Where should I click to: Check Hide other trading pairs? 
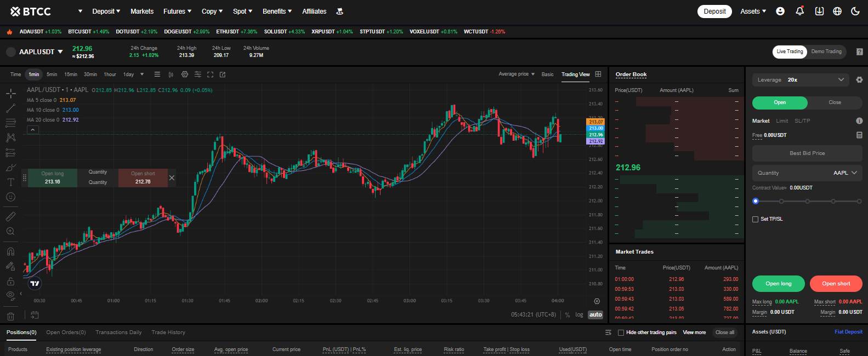(x=621, y=332)
